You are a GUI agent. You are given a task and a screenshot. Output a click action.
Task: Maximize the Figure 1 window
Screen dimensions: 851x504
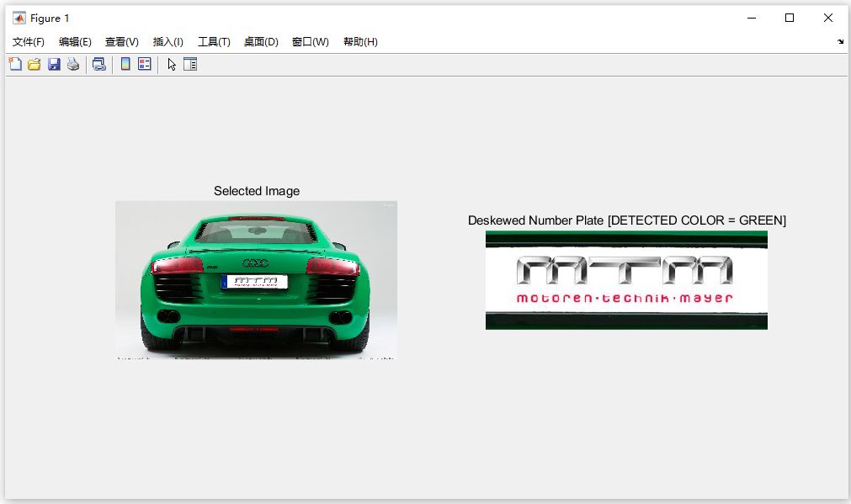(790, 18)
